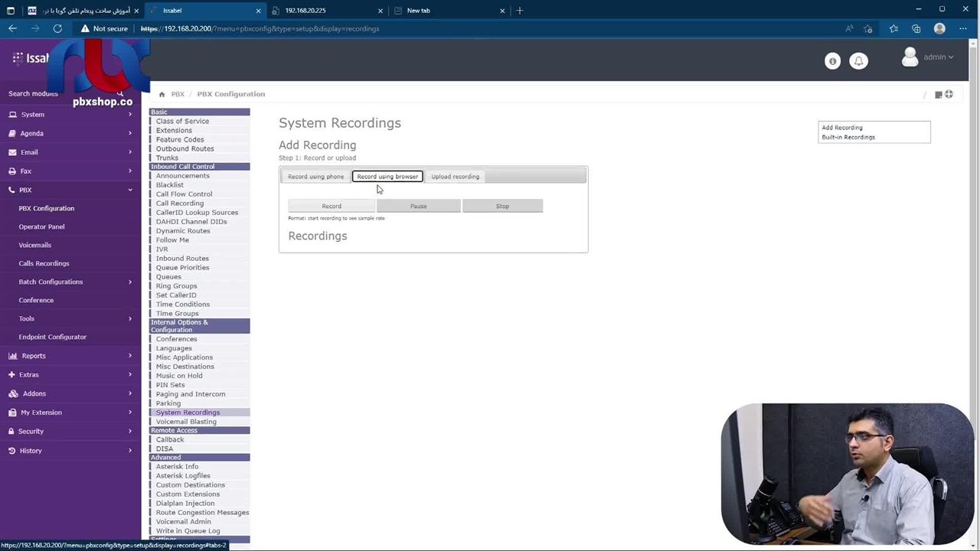
Task: Open Built-in Recordings link
Action: tap(848, 138)
